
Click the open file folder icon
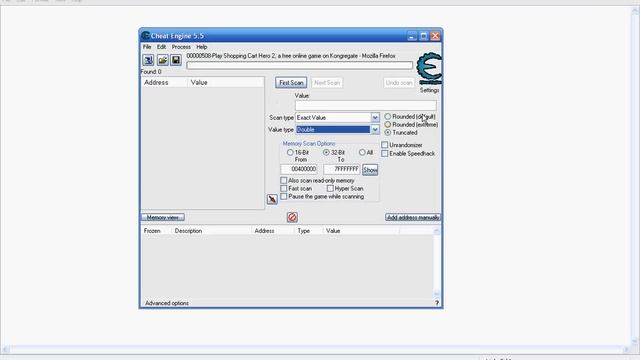pos(162,60)
